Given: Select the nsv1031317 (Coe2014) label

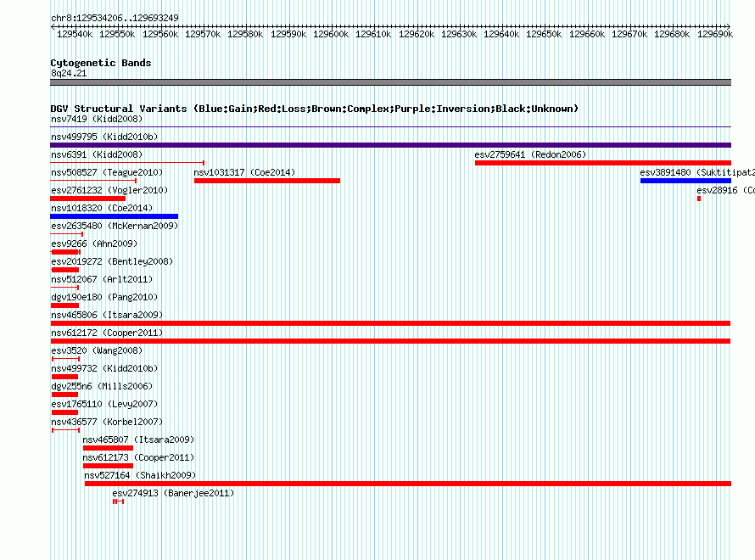Looking at the screenshot, I should pos(244,172).
